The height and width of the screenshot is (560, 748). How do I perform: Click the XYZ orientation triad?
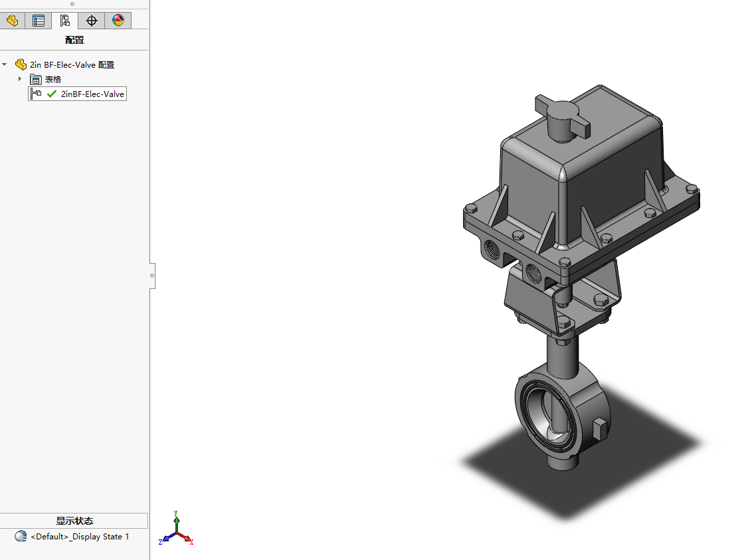coord(175,529)
